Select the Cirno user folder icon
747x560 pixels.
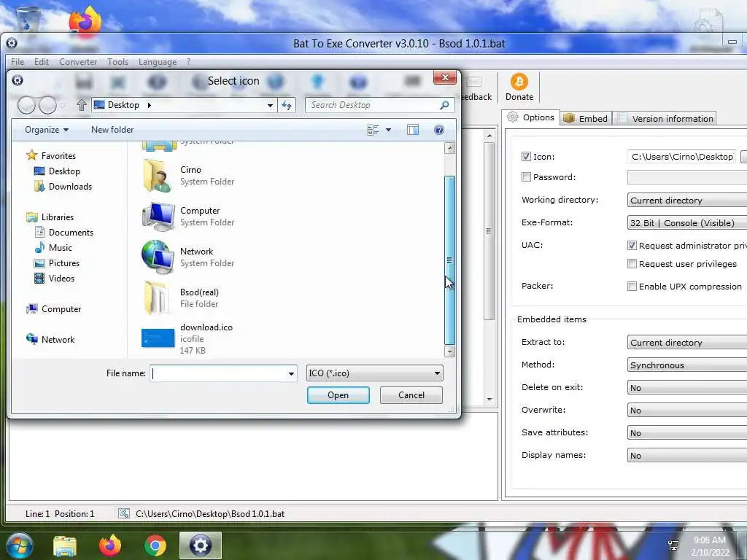coord(158,175)
